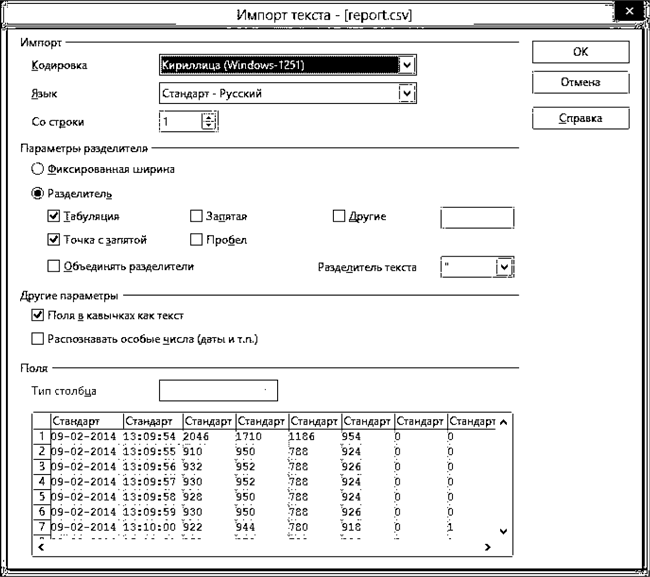The width and height of the screenshot is (650, 577).
Task: Cancel import via Отмена button
Action: pos(580,82)
